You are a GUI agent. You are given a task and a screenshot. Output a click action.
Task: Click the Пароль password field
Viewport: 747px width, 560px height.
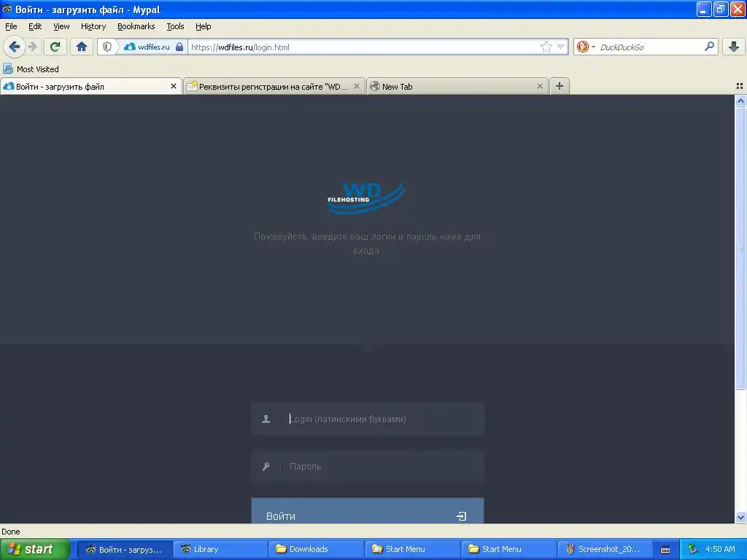pos(368,467)
